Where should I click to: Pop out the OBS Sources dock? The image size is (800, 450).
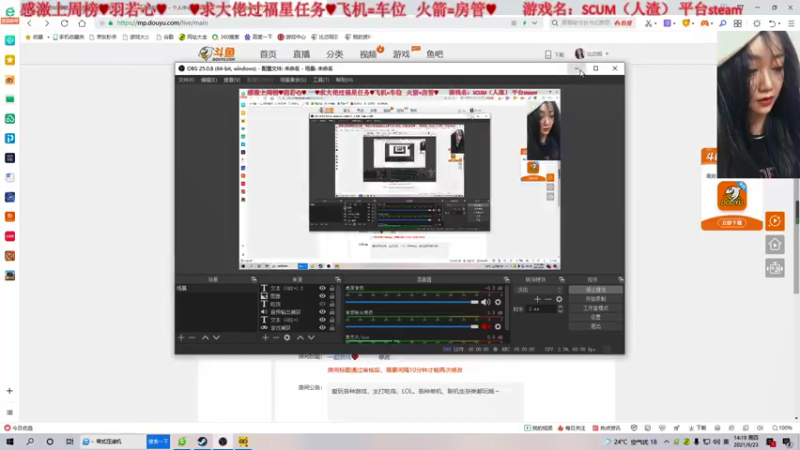(338, 280)
